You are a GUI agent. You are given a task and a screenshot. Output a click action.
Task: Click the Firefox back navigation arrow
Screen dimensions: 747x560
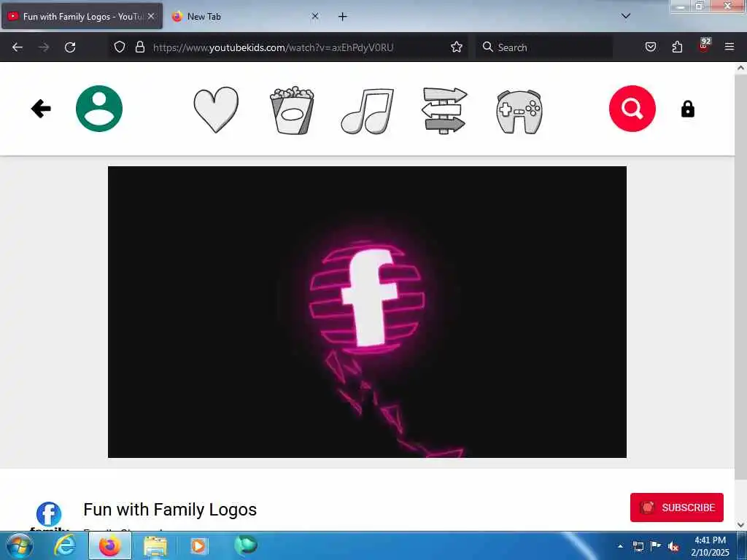(18, 47)
